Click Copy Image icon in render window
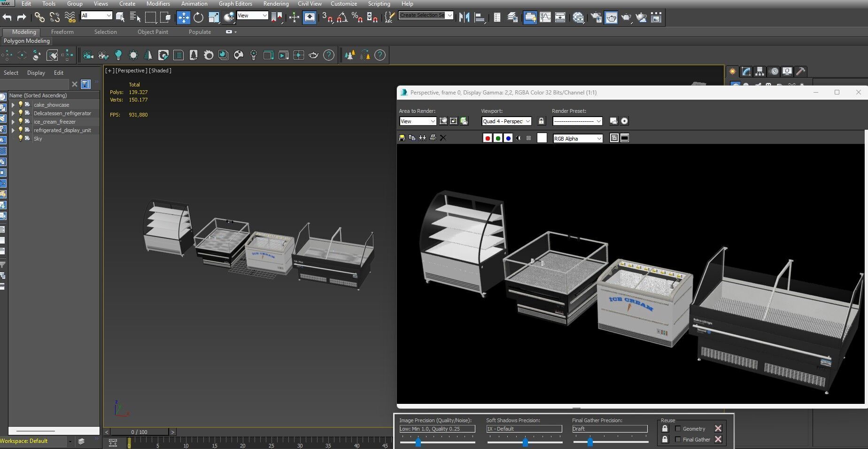Viewport: 868px width, 449px height. click(412, 138)
